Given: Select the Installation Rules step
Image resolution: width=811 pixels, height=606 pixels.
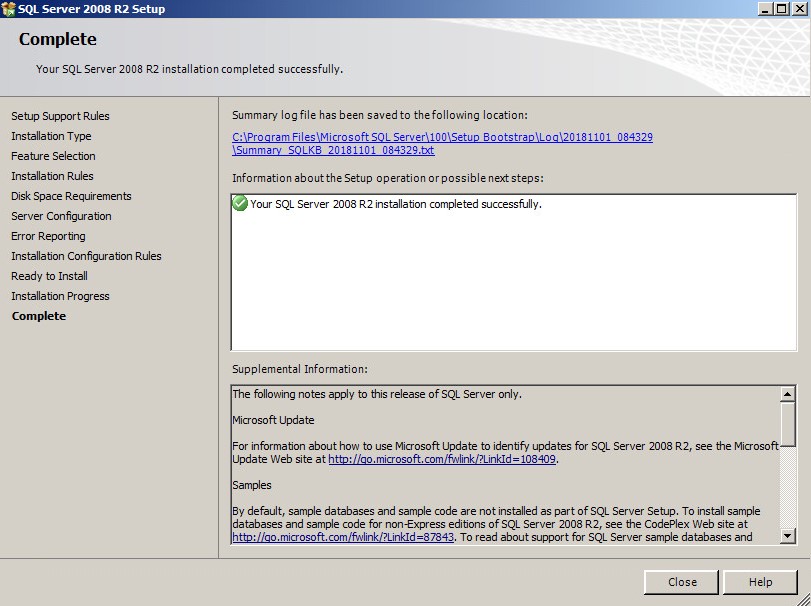Looking at the screenshot, I should click(x=52, y=176).
